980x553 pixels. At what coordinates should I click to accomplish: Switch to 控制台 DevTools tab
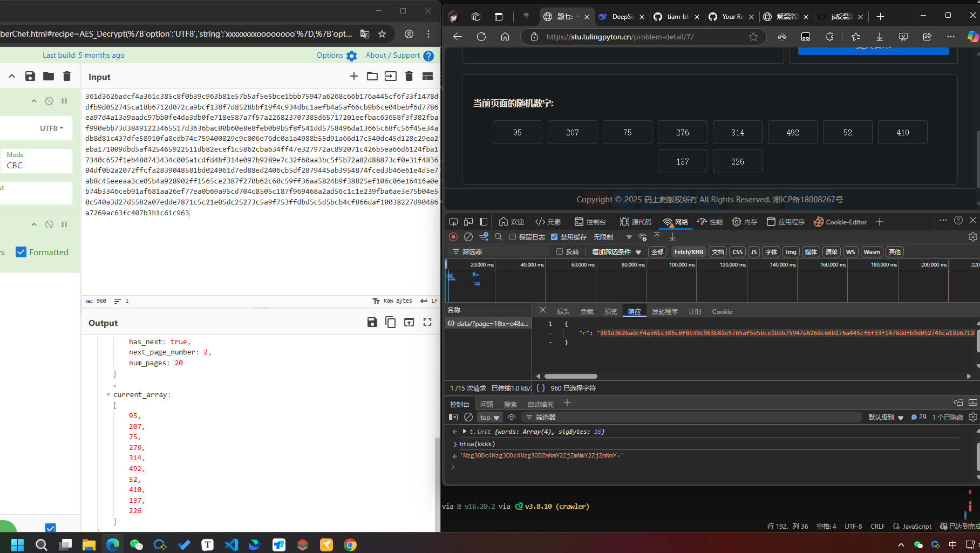[x=590, y=222]
